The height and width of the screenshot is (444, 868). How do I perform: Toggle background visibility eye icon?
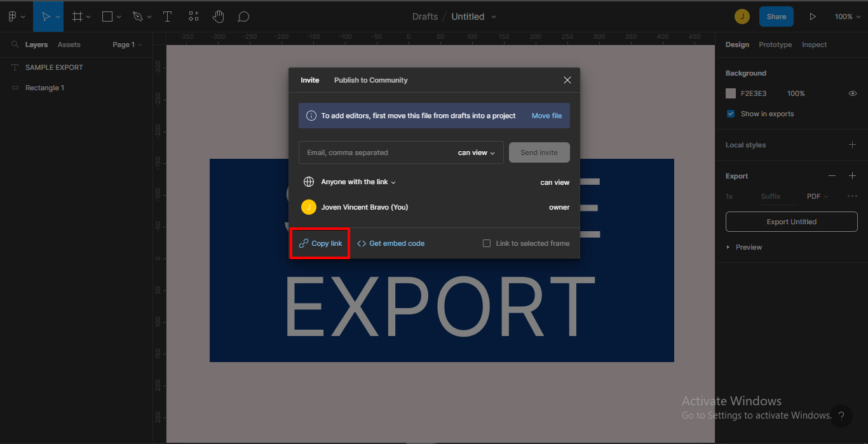[853, 93]
